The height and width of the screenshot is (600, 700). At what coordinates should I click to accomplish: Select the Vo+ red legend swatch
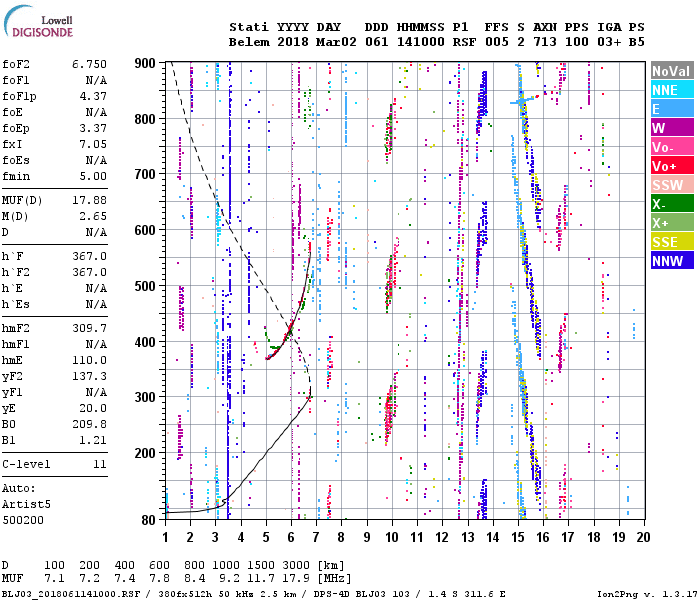tap(672, 166)
